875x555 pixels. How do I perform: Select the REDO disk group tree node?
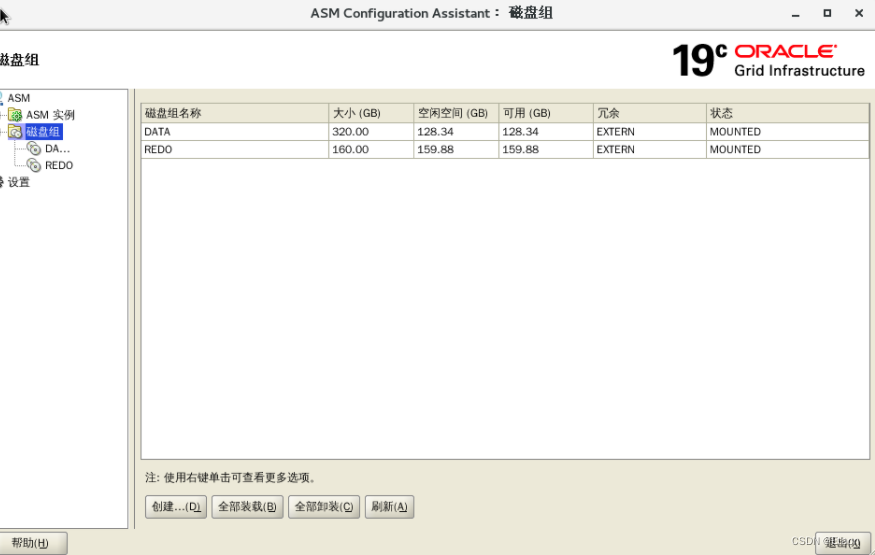point(59,165)
